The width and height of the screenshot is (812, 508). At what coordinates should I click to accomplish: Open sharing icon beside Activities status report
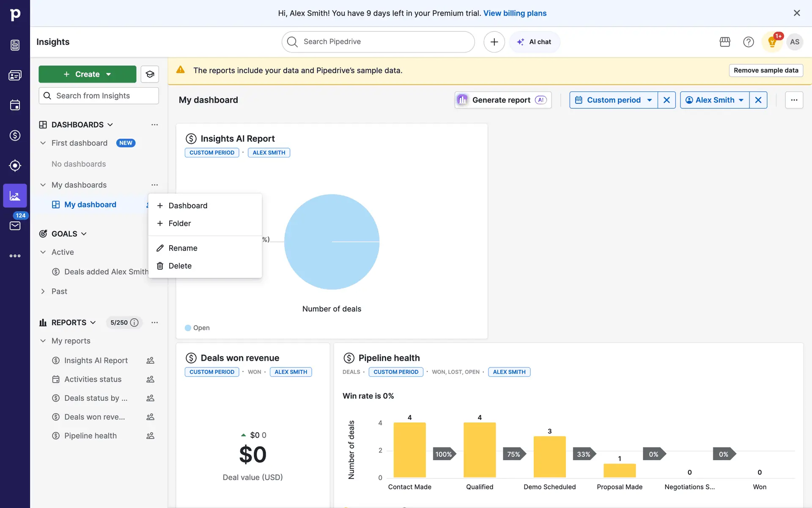pyautogui.click(x=150, y=379)
